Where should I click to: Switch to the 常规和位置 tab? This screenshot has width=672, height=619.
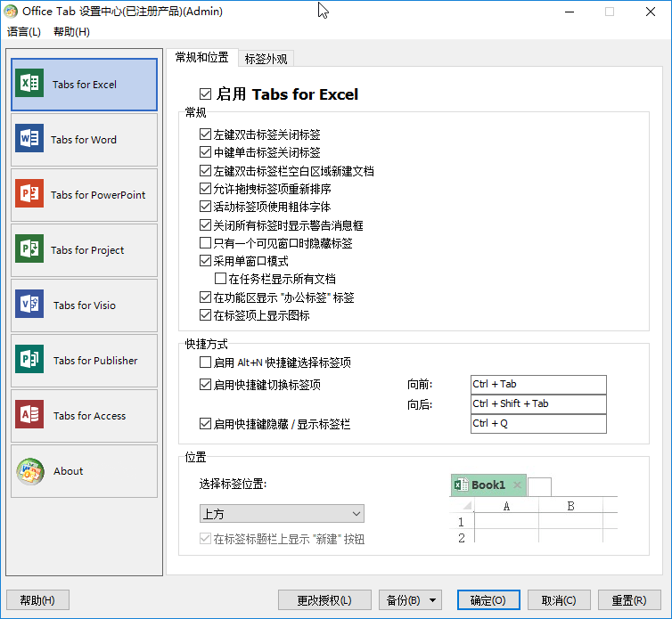pos(201,57)
